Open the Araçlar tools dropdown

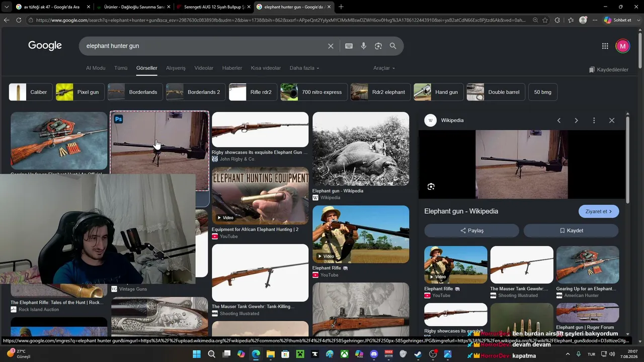pyautogui.click(x=384, y=68)
